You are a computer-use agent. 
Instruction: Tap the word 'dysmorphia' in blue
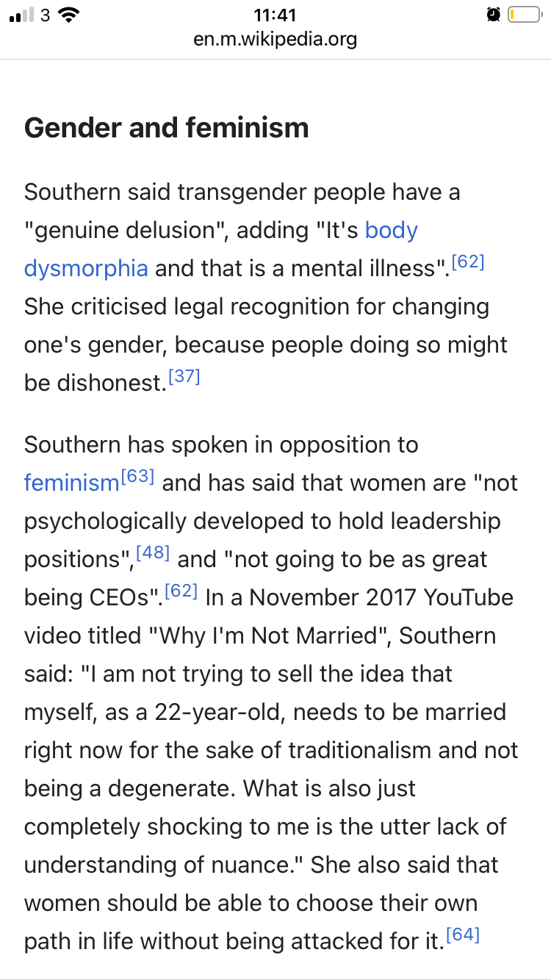coord(86,268)
